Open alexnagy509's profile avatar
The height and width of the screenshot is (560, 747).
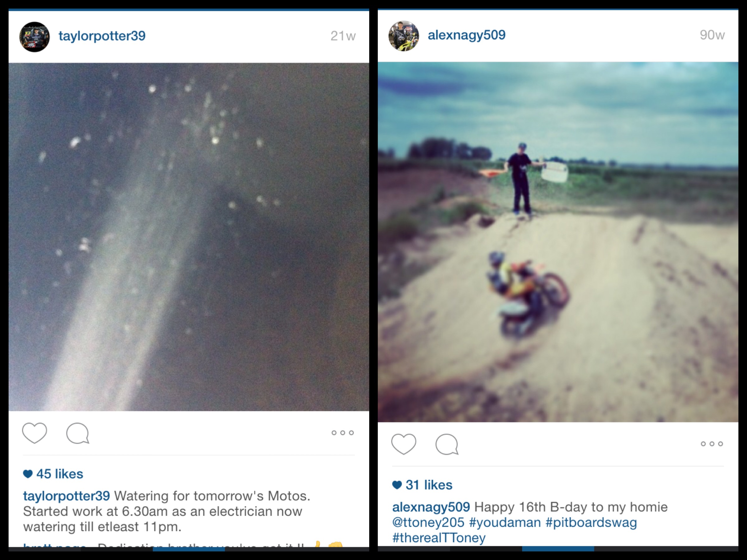pyautogui.click(x=404, y=36)
